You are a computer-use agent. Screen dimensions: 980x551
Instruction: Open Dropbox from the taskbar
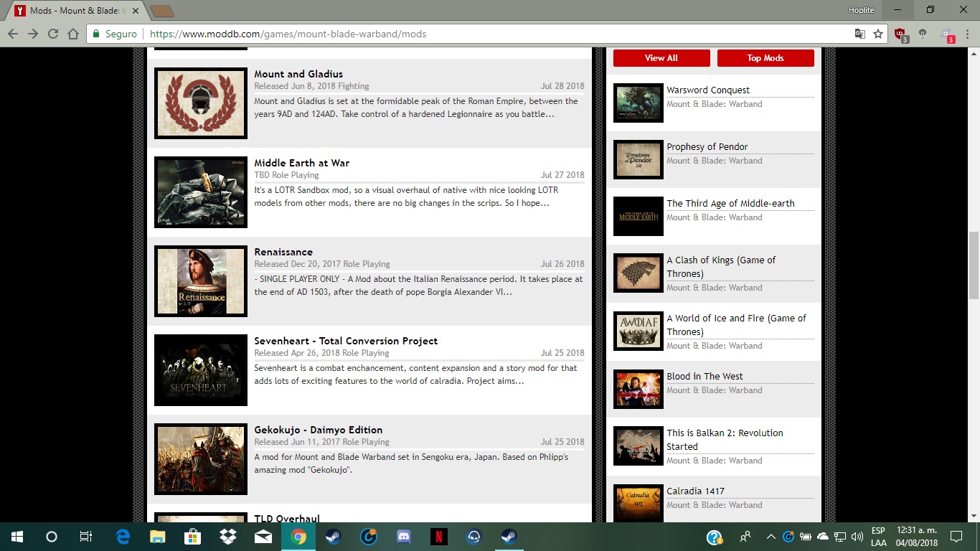point(228,537)
